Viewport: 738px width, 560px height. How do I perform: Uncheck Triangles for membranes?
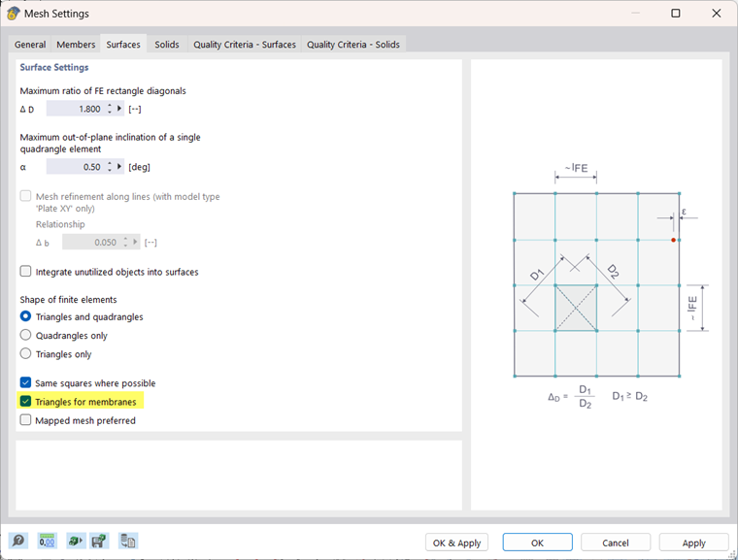point(25,402)
